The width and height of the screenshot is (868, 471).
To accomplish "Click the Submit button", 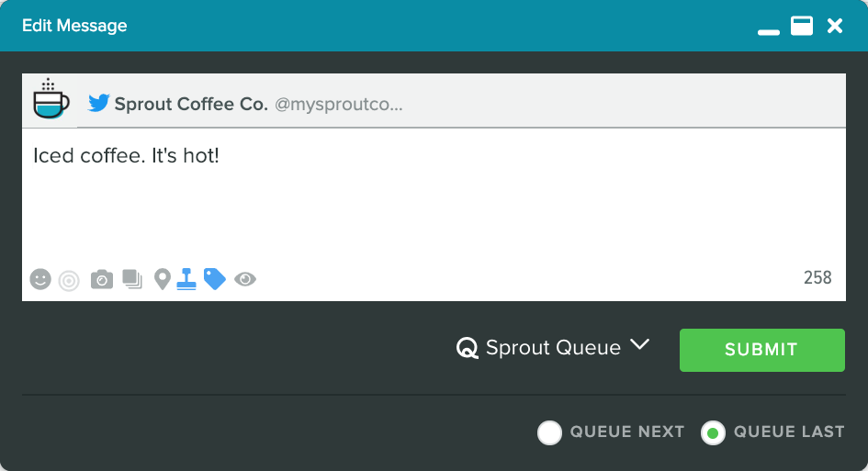I will (x=762, y=350).
